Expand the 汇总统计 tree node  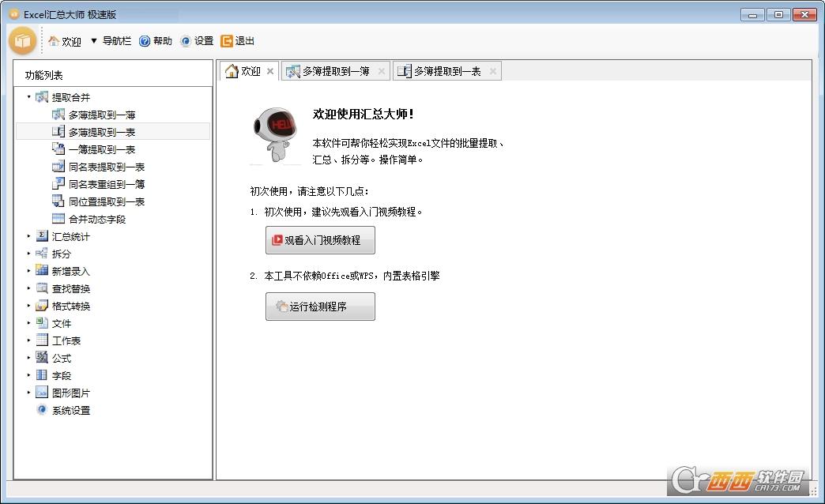click(28, 236)
